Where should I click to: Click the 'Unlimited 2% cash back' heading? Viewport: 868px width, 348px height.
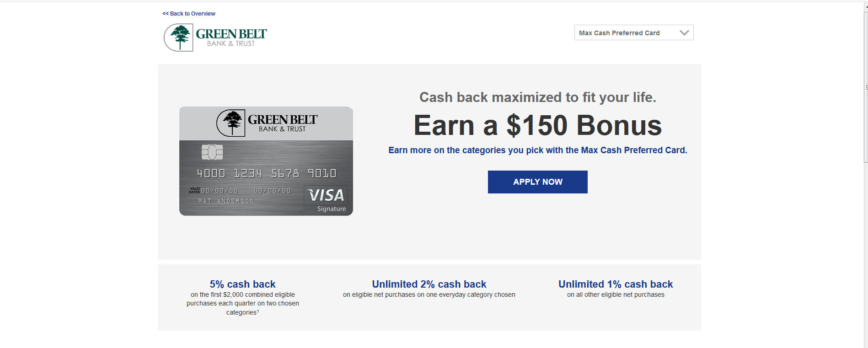coord(429,284)
